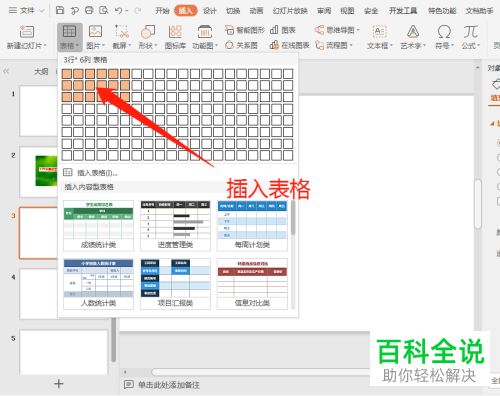Screen dimensions: 500x396
Task: Click the 截屏 screenshot scissors icon
Action: pos(122,32)
